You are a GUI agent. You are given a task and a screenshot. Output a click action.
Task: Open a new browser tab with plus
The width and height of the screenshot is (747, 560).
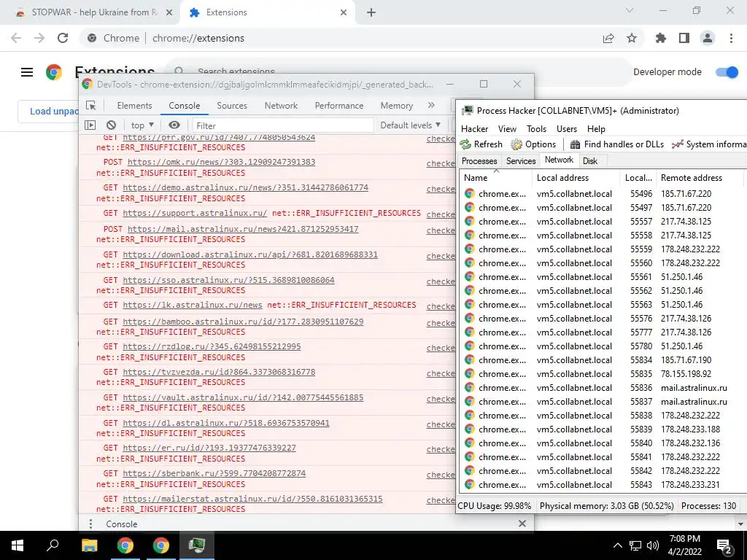[x=371, y=12]
